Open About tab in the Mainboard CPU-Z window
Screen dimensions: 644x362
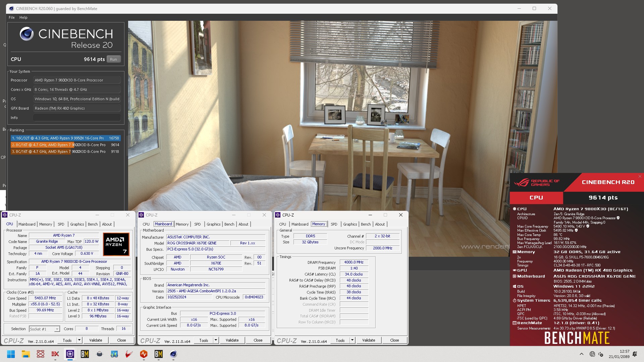(x=244, y=224)
